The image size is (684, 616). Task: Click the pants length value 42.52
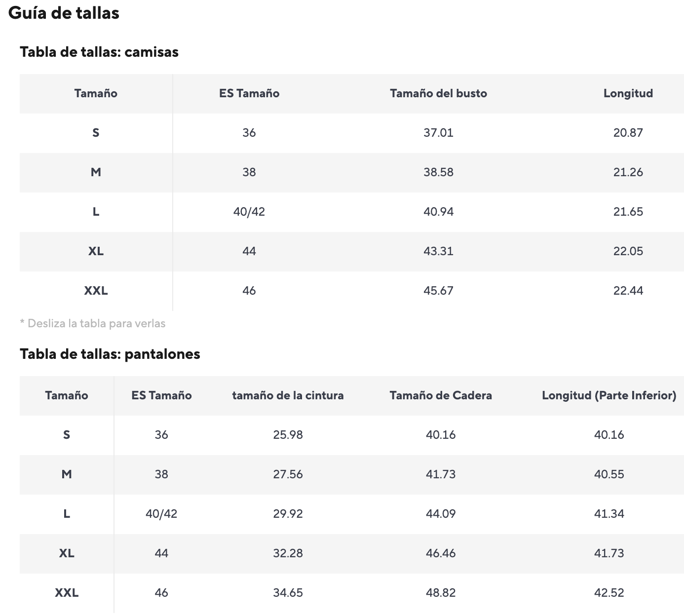click(609, 593)
